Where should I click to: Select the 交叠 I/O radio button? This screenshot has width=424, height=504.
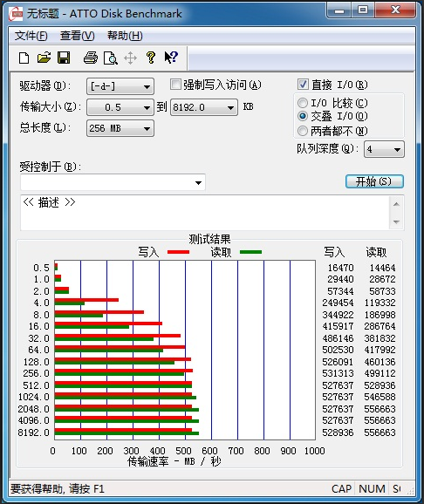click(303, 116)
